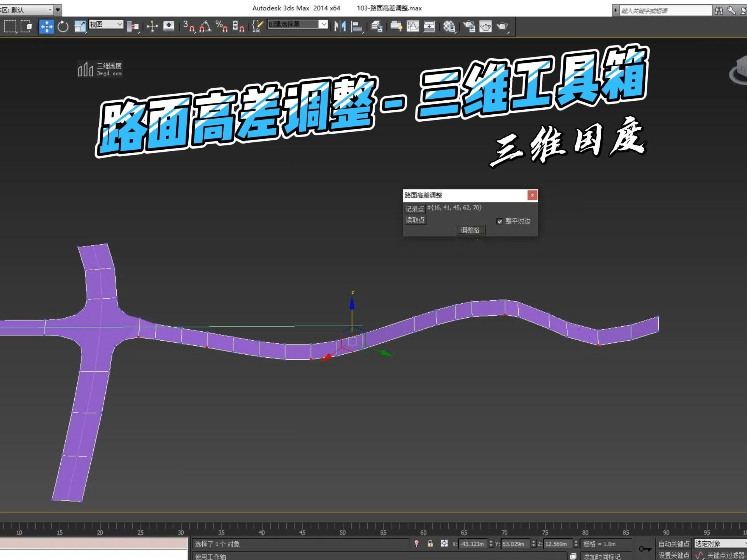Toggle the Angle Snap icon
This screenshot has width=747, height=560.
pos(205,26)
